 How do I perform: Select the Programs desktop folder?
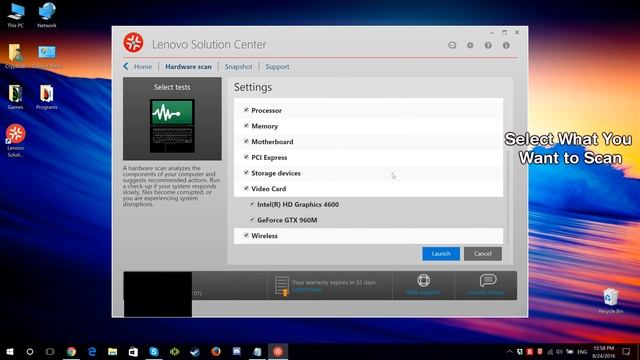47,97
